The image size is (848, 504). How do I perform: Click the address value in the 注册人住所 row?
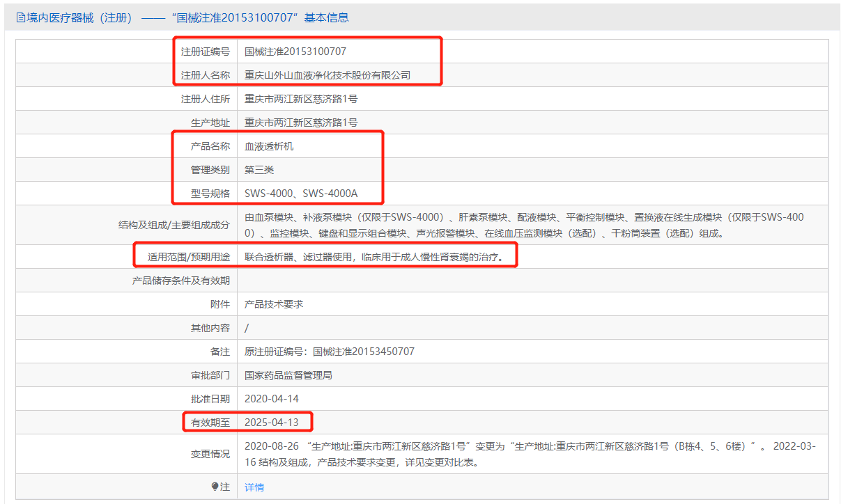301,99
